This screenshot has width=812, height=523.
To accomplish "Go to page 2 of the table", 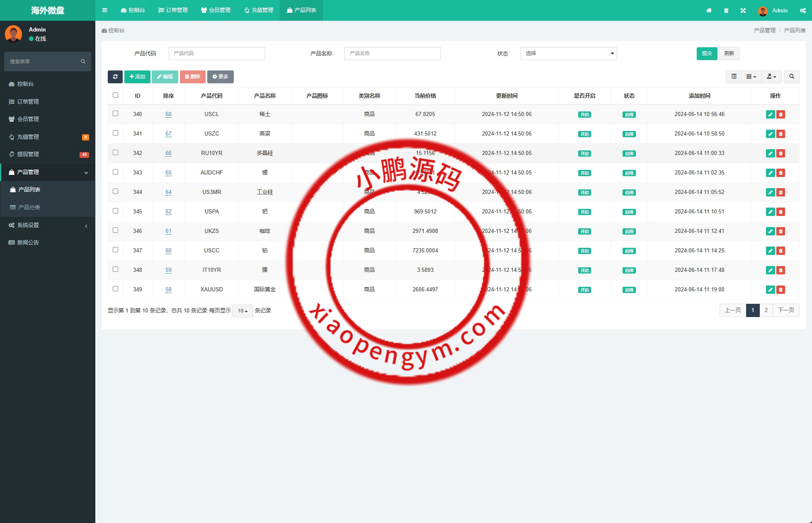I will coord(766,310).
